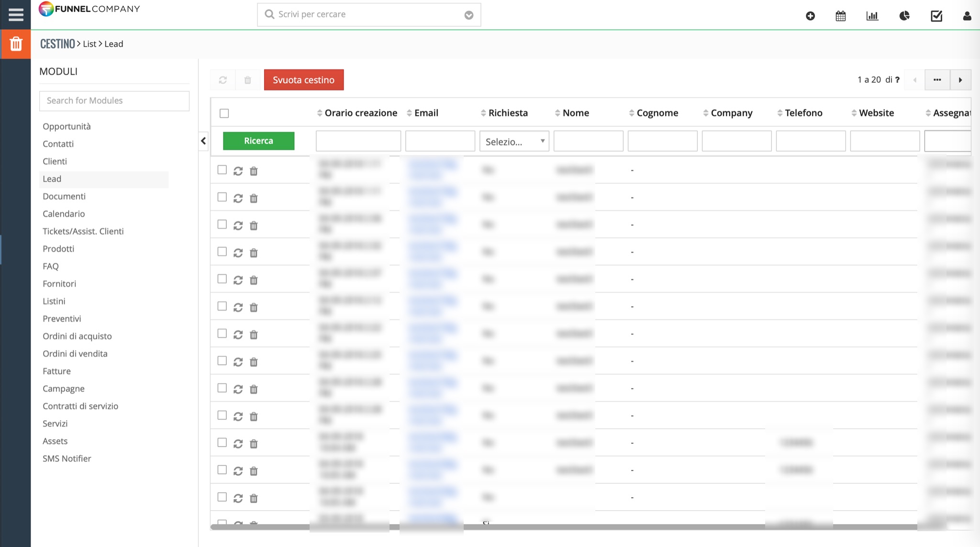Restore the third lead row
The image size is (980, 547).
click(238, 225)
